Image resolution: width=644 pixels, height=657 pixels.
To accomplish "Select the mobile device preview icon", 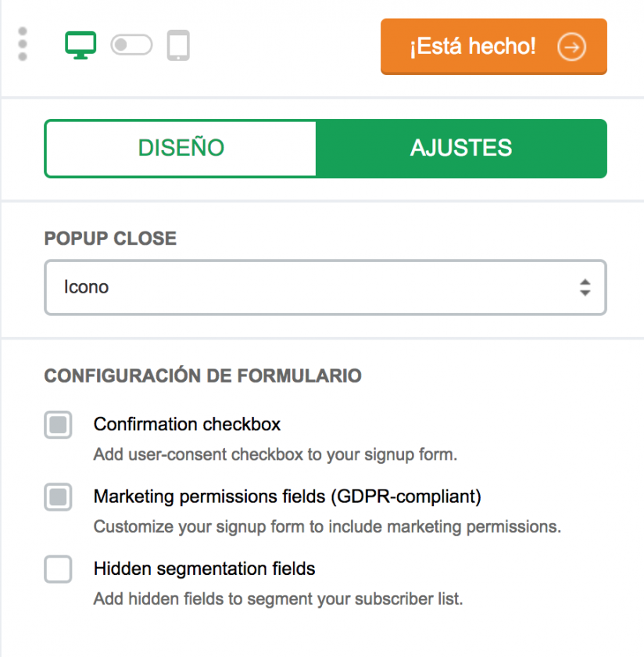I will [178, 45].
